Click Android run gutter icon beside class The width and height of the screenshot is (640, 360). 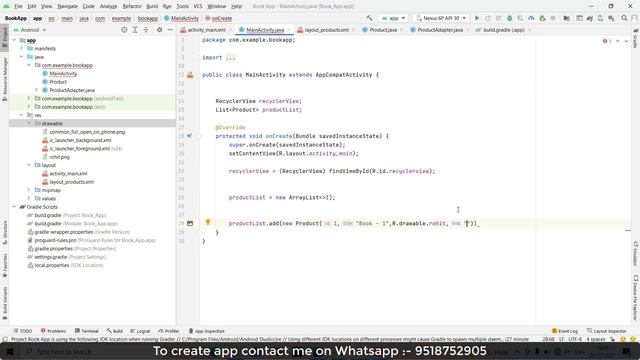point(190,75)
